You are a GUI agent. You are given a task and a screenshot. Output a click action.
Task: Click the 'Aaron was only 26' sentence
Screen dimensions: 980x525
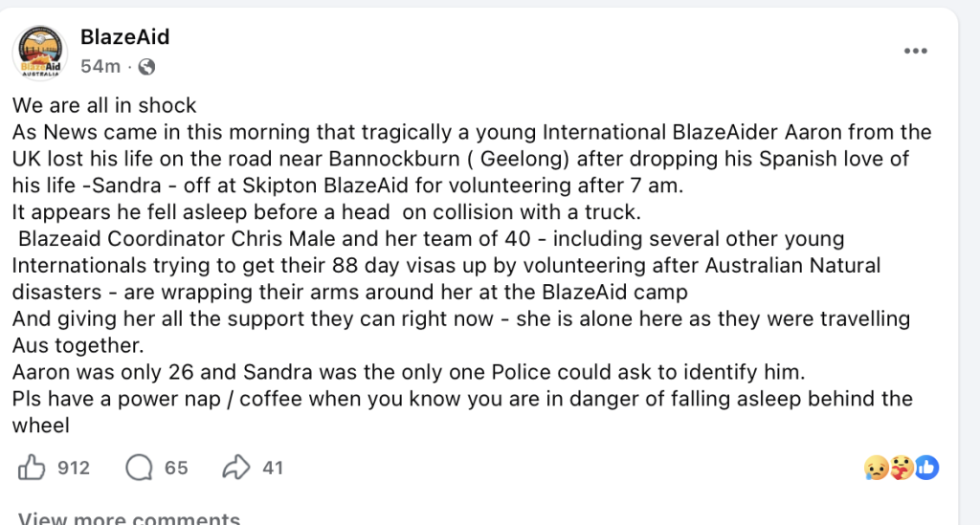click(409, 372)
